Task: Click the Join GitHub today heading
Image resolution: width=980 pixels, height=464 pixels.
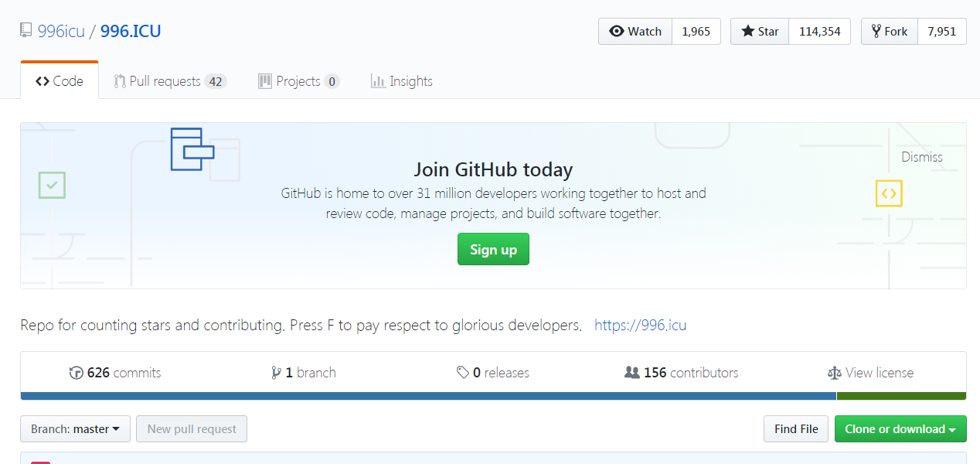Action: click(x=493, y=169)
